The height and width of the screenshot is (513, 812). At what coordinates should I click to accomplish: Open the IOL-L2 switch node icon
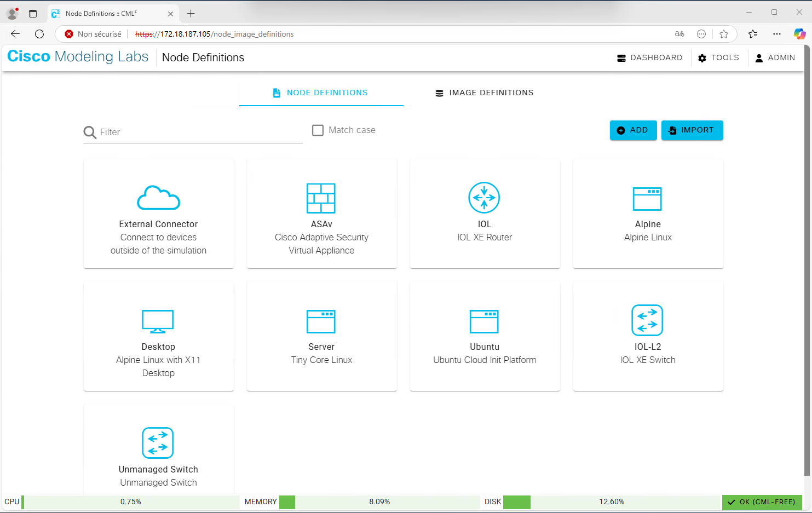647,320
